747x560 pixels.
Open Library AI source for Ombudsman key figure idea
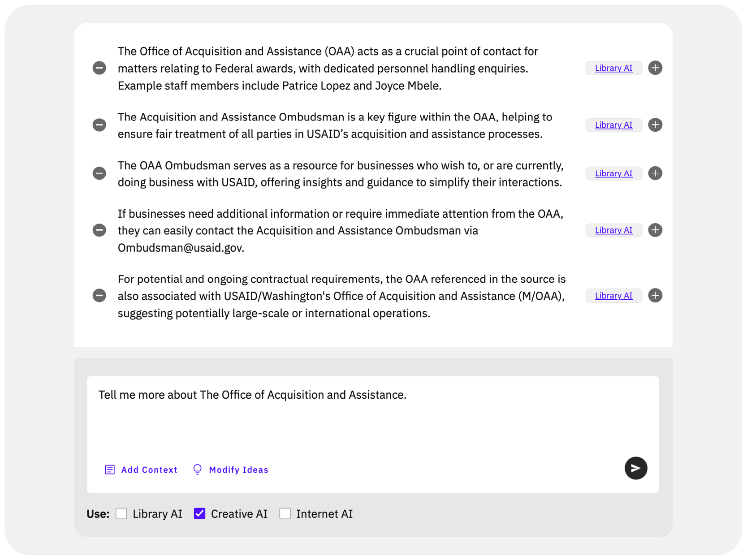pos(613,125)
